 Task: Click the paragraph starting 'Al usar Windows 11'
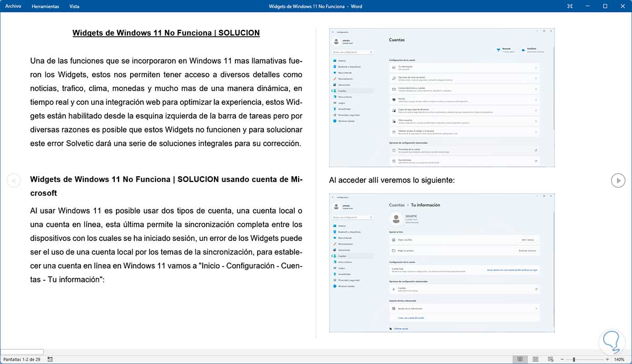pos(166,245)
